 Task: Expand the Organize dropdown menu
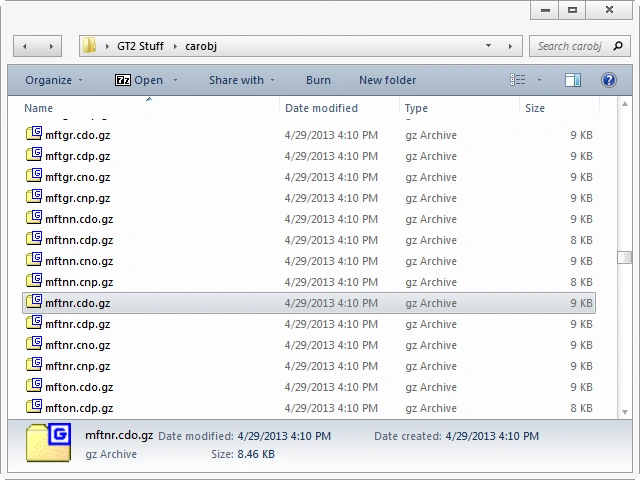coord(80,80)
